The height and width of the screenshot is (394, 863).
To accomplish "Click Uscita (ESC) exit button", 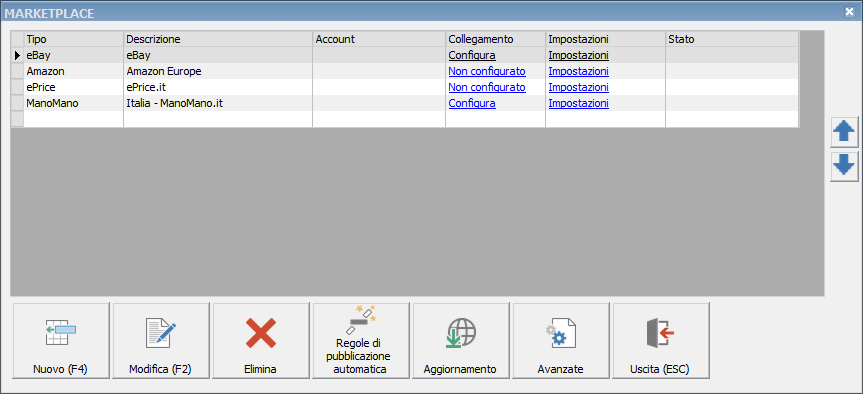I will coord(661,340).
